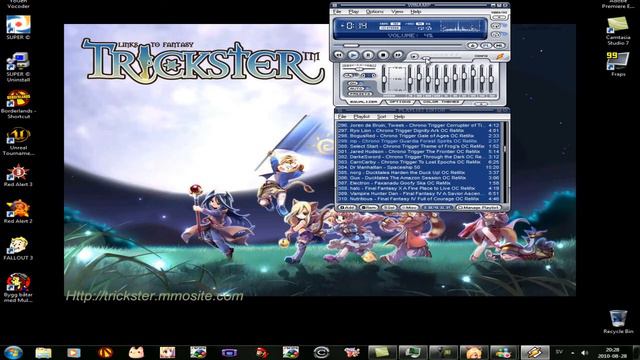Switch to the Options drawer tab
Screen dimensions: 640x360
click(400, 101)
